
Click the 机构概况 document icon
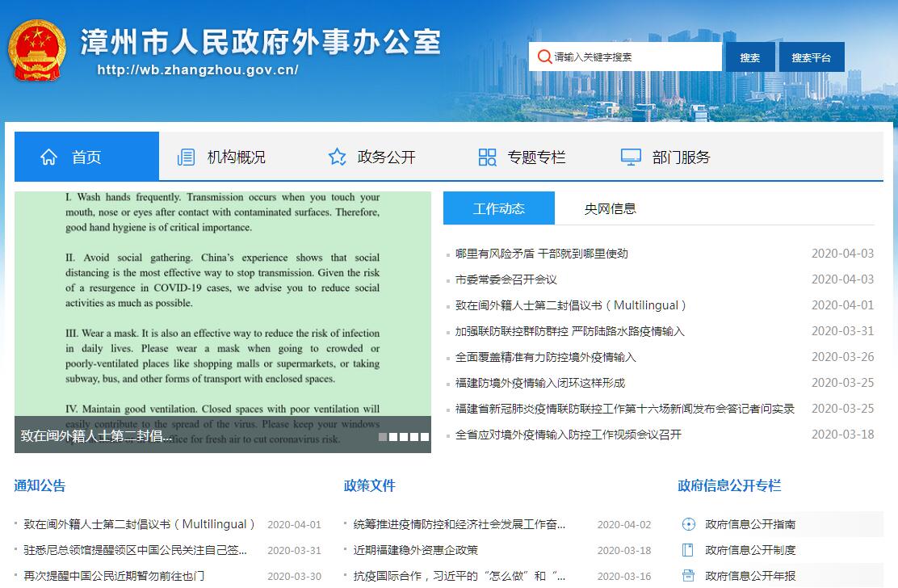(187, 157)
